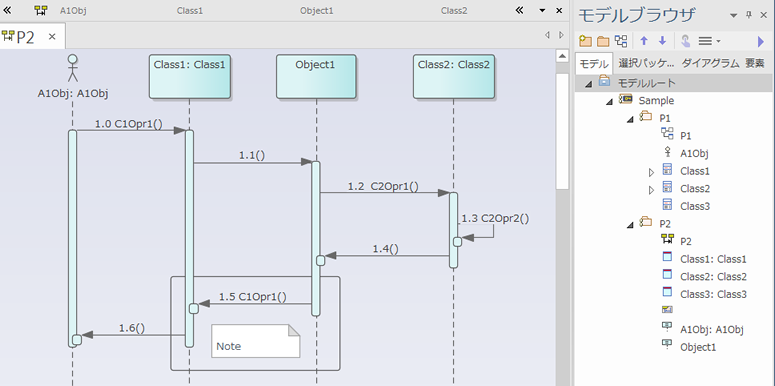Screen dimensions: 775x386
Task: Select A1Obj: A1Obj in the tree
Action: point(712,329)
